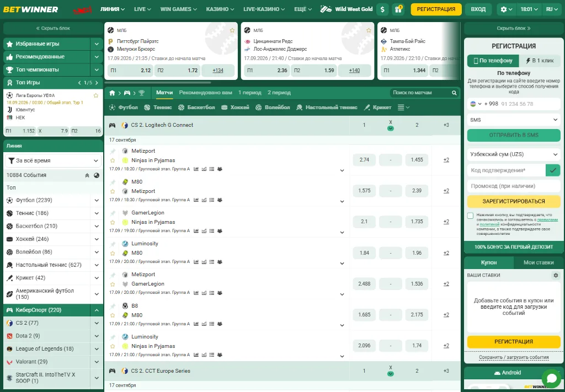The image size is (565, 392).
Task: Click the BetWinner logo
Action: point(31,9)
